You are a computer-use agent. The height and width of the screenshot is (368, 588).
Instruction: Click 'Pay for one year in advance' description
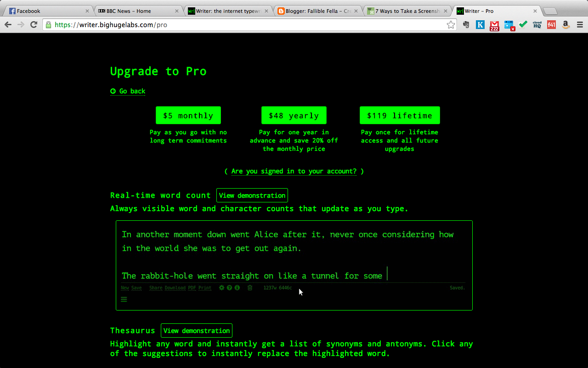point(294,141)
